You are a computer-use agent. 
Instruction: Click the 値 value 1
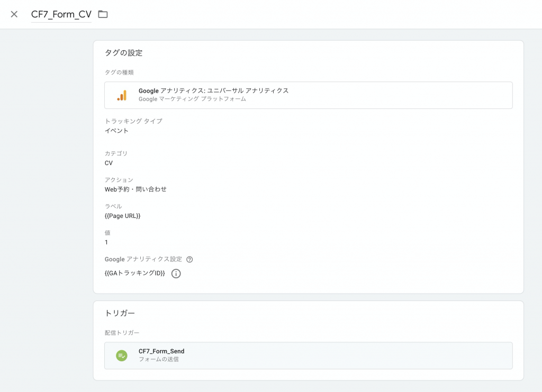point(106,242)
